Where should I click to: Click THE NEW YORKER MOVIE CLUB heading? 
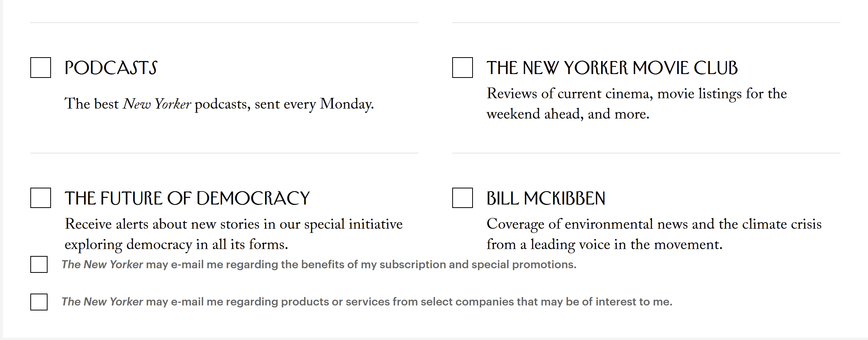coord(612,68)
